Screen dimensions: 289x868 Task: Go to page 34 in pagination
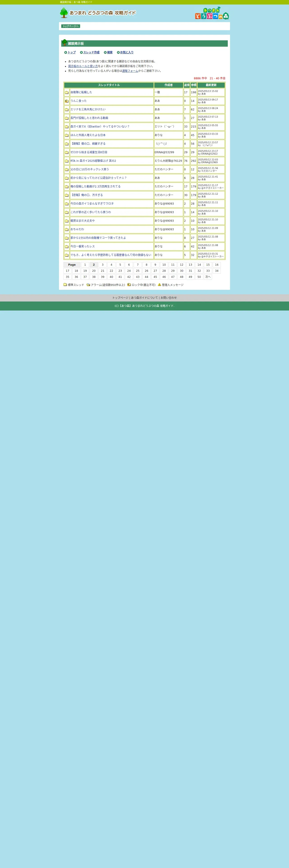[217, 271]
